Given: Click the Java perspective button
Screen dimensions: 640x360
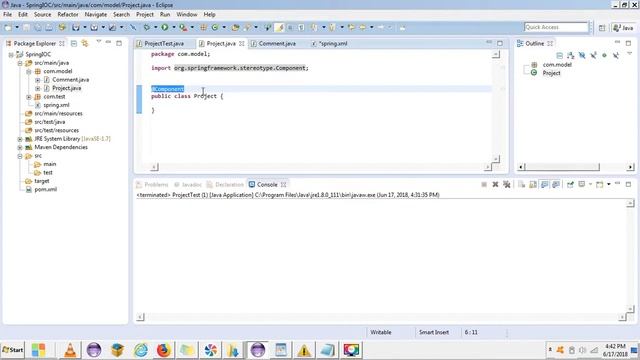Looking at the screenshot, I should [623, 28].
